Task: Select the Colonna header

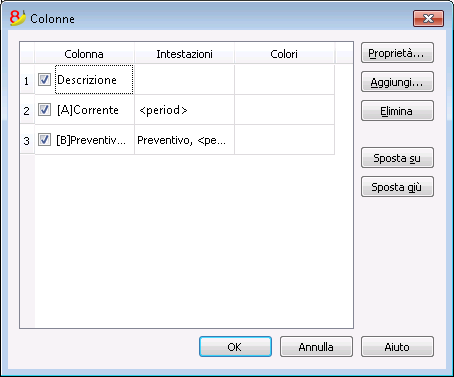Action: [84, 53]
